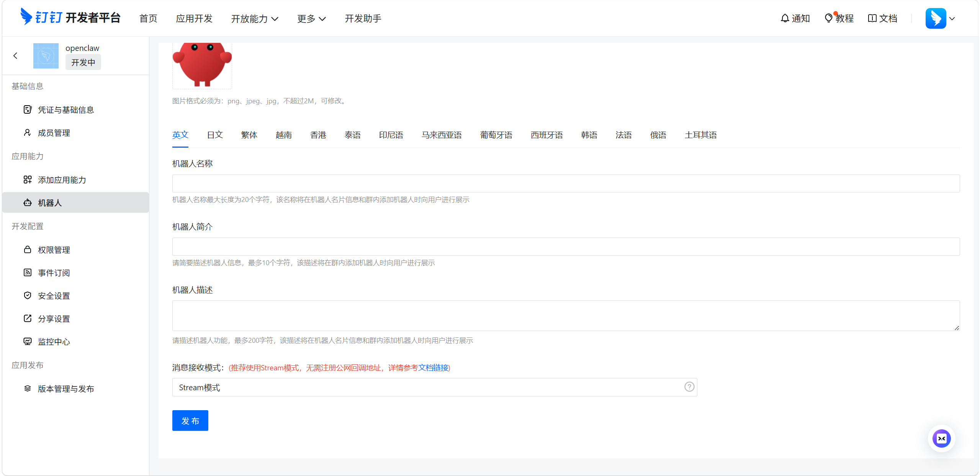Open the 文档链接 hyperlink
Image resolution: width=980 pixels, height=476 pixels.
[x=433, y=368]
